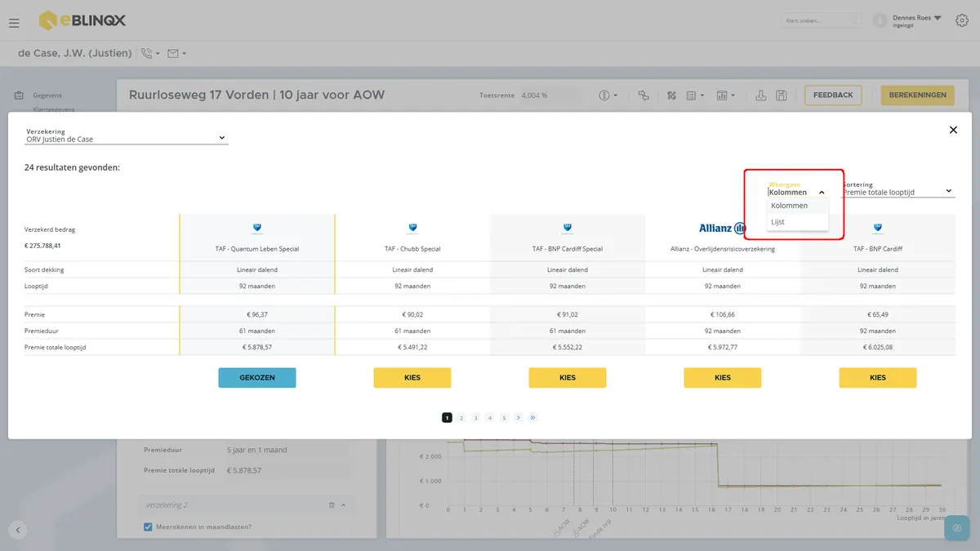Close the insurance comparison dialog

953,130
